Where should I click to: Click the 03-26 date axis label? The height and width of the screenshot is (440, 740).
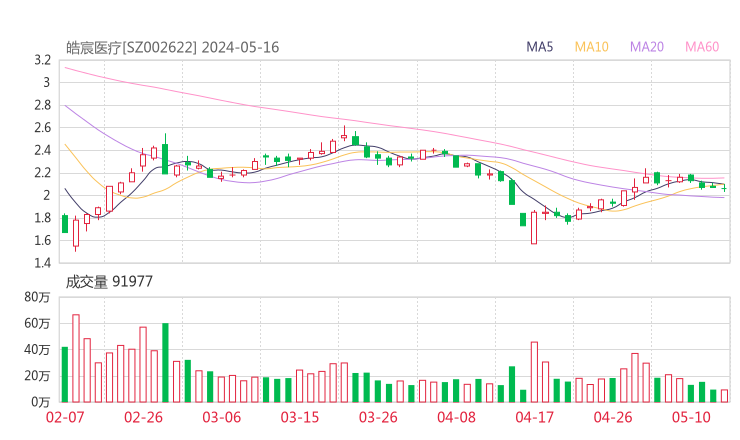click(378, 417)
